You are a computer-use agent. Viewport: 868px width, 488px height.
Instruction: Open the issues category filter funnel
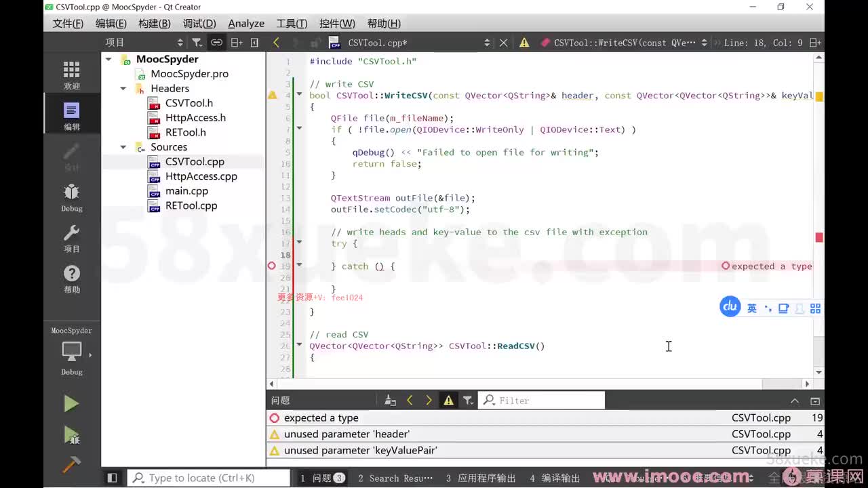[468, 401]
